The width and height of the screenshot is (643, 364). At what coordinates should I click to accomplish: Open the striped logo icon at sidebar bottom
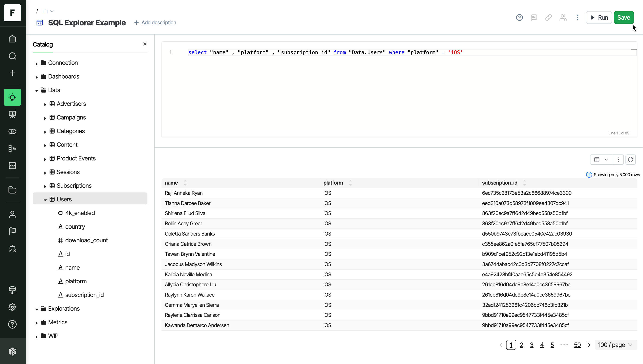click(x=12, y=351)
